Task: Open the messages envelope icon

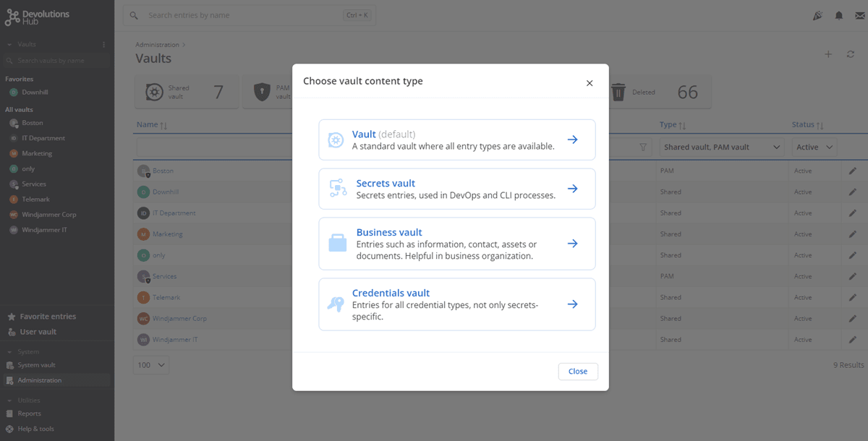Action: pos(859,16)
